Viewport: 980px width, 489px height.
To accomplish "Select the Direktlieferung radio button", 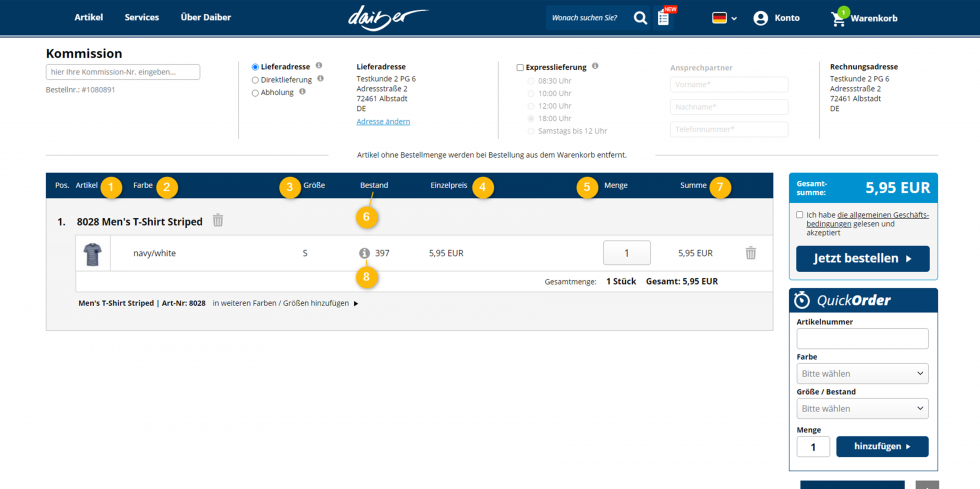I will pos(255,80).
